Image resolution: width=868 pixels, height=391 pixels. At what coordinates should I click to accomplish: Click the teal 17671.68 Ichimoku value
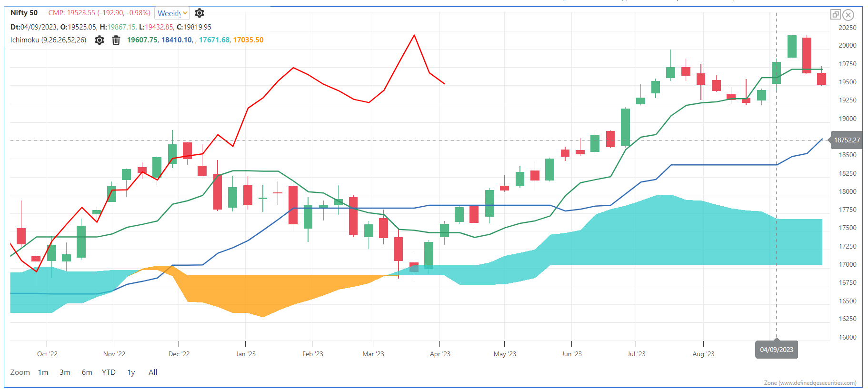[214, 40]
